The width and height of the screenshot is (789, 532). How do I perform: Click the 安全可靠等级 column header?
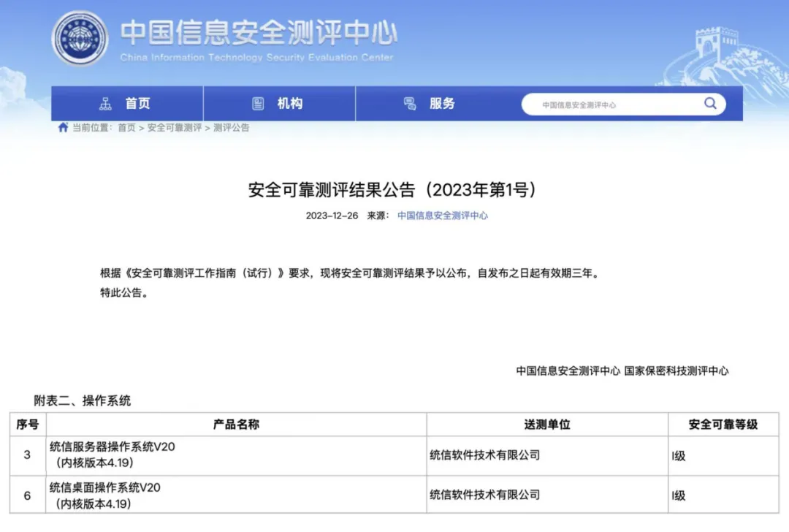tap(723, 425)
